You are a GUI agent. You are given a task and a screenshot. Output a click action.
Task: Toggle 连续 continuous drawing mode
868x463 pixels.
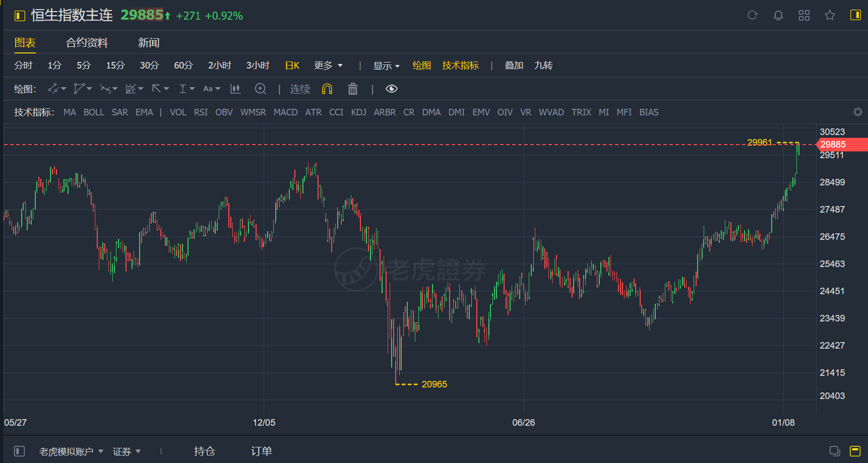pos(300,89)
